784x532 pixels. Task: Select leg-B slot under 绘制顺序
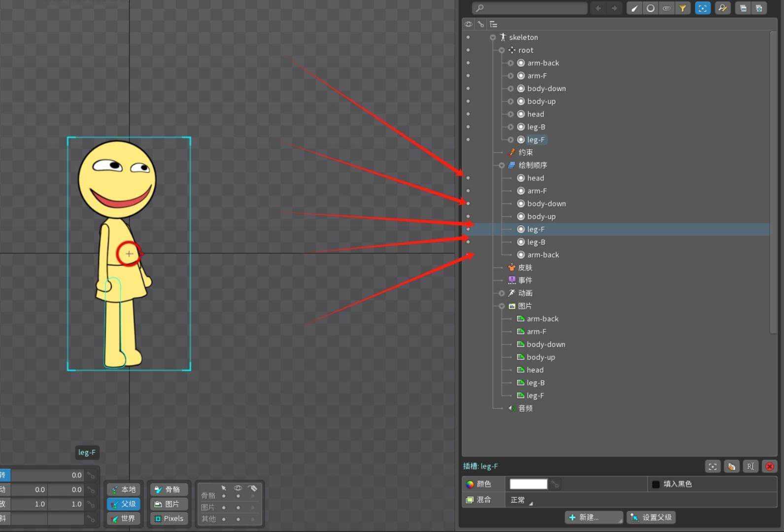(536, 242)
